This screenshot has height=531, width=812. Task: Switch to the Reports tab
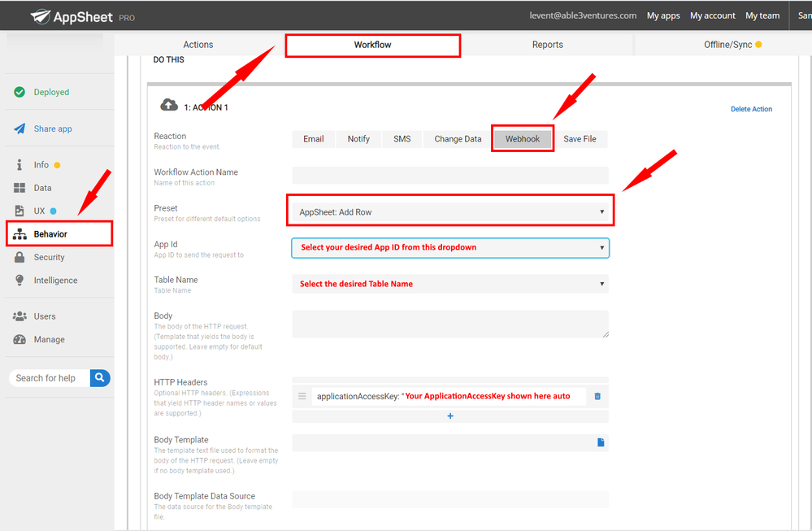pyautogui.click(x=547, y=45)
